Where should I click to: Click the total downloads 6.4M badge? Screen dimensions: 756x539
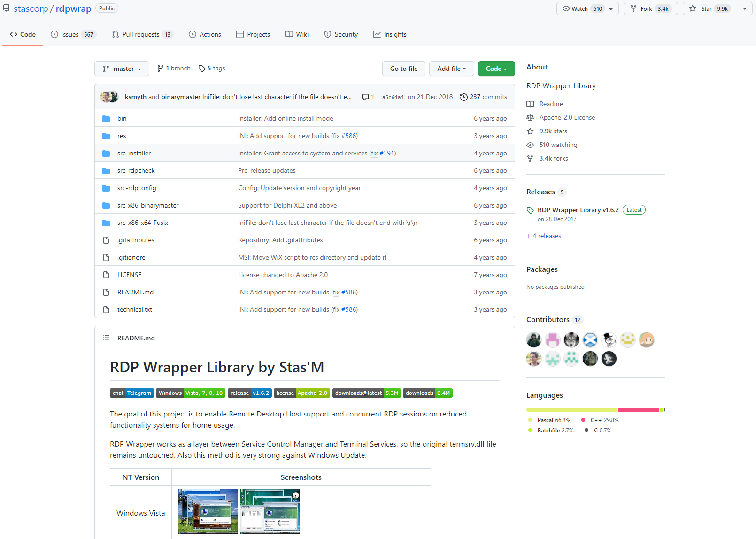click(428, 393)
